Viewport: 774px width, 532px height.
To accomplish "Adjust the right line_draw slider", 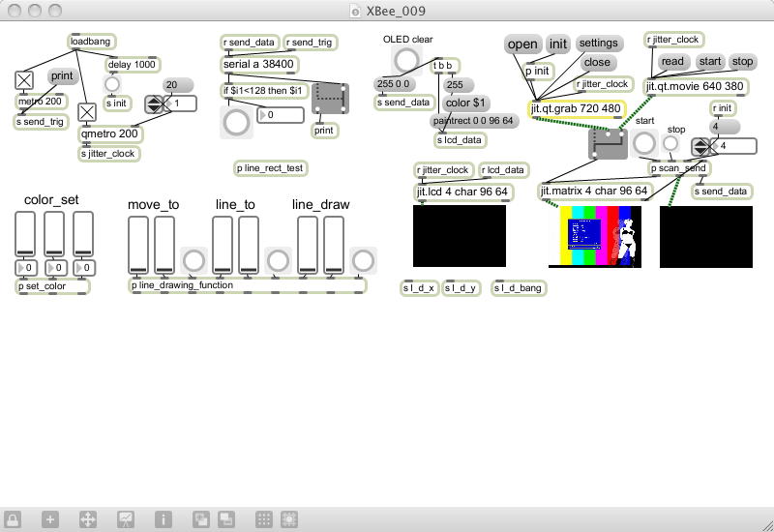I will (x=334, y=245).
